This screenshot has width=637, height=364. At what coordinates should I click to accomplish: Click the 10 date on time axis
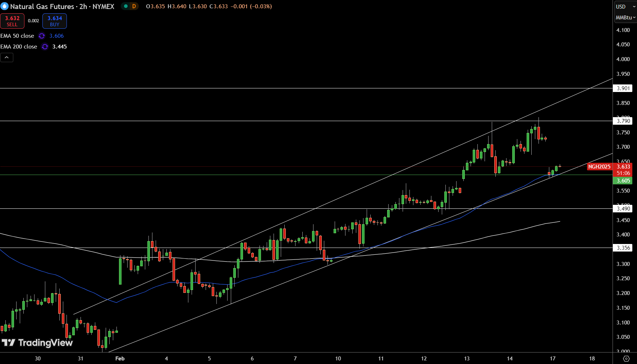point(338,359)
